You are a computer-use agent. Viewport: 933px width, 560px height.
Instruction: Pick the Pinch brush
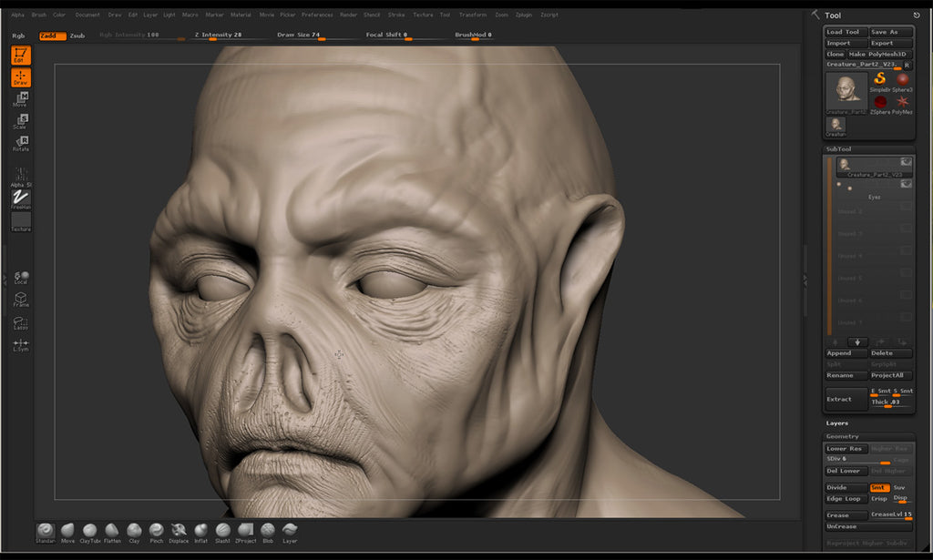coord(157,531)
